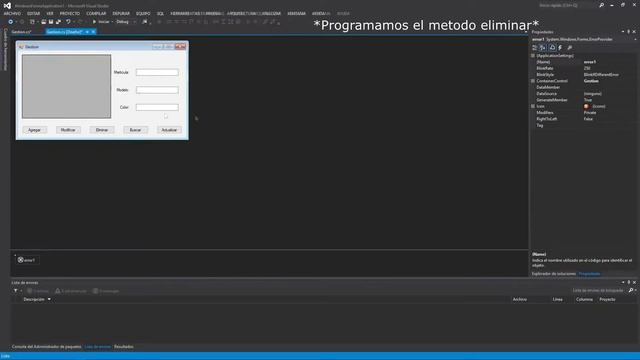Close the Gestion.cs [Diseño] tab
Image resolution: width=640 pixels, height=360 pixels.
pos(93,32)
